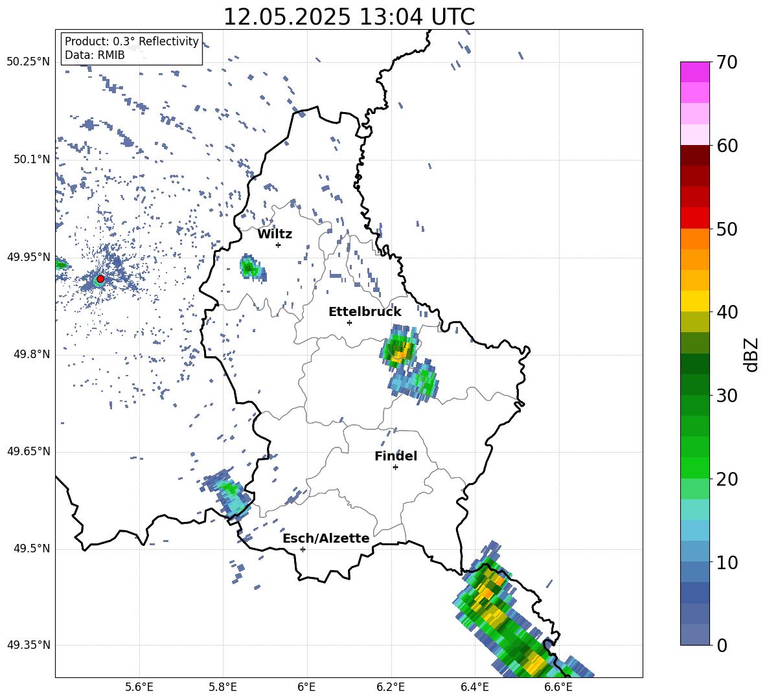Click the colorbar tick label 50
This screenshot has width=767, height=700.
727,229
